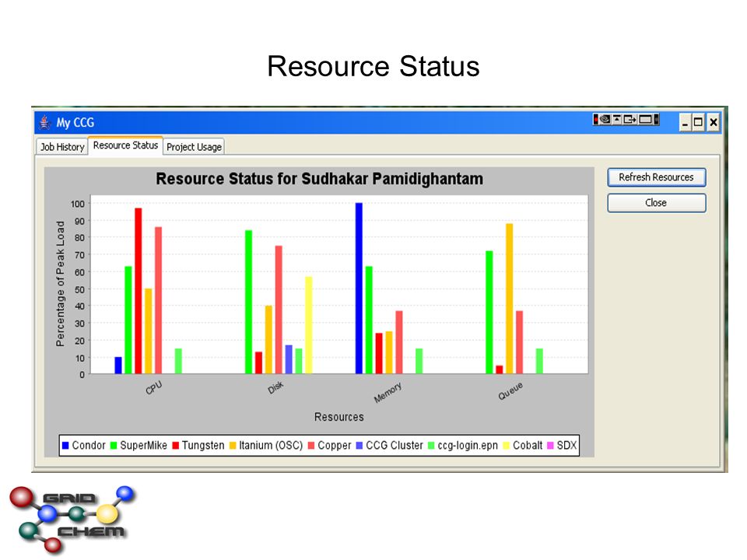
Task: Click the tall blue Condor bar in Memory group
Action: pyautogui.click(x=359, y=288)
